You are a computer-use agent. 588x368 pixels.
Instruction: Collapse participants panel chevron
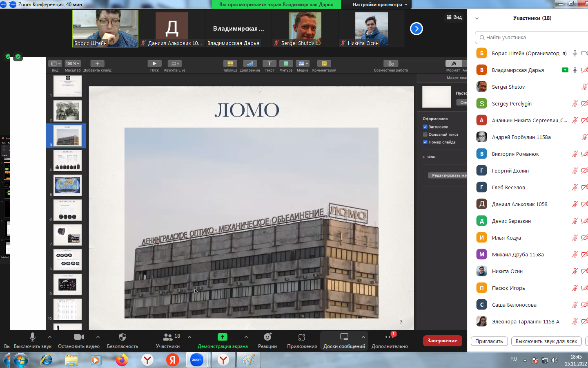point(477,18)
